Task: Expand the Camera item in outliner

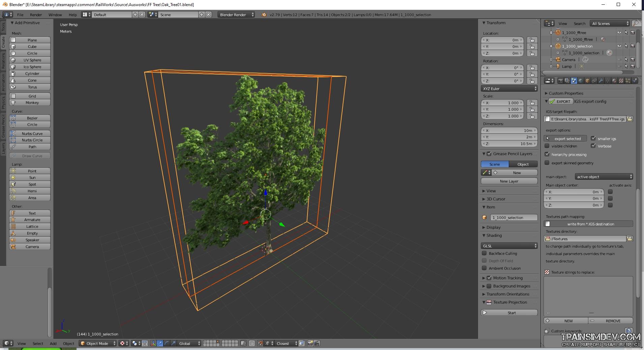Action: point(551,60)
